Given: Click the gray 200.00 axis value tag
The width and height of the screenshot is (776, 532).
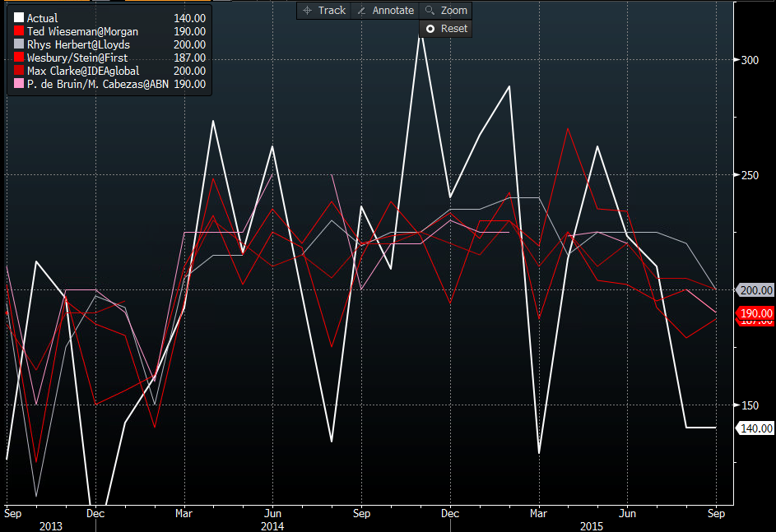Looking at the screenshot, I should coord(756,290).
